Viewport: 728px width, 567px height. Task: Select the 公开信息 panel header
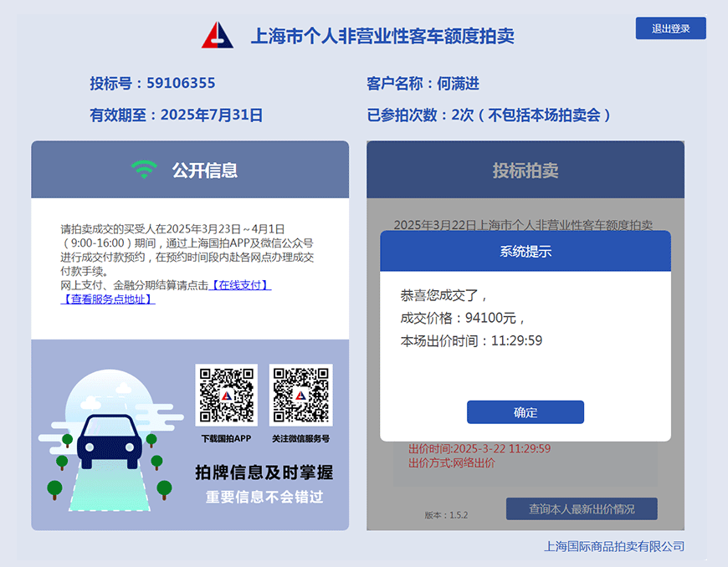190,170
